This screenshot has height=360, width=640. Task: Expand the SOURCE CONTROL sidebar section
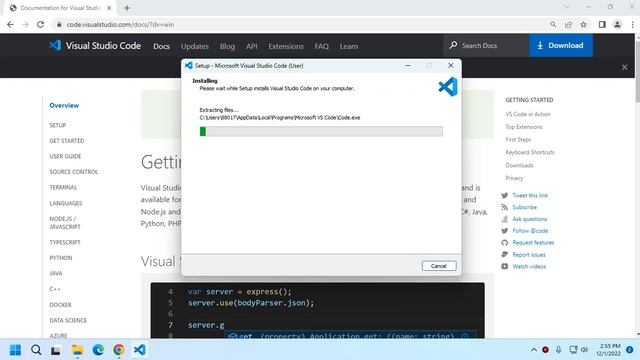coord(73,172)
